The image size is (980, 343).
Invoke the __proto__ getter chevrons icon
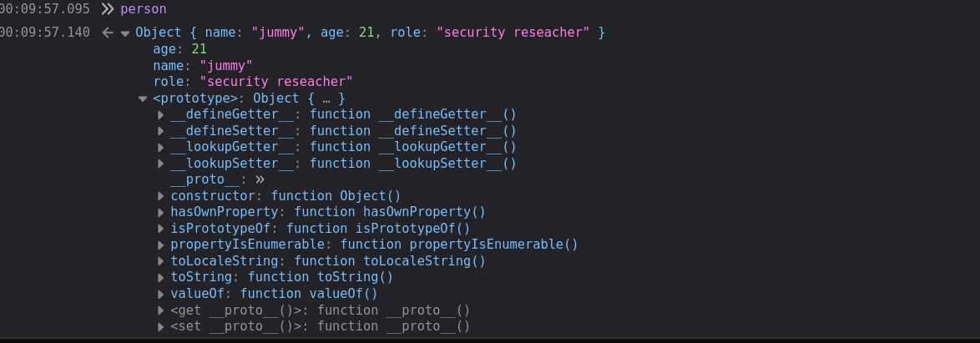coord(260,180)
